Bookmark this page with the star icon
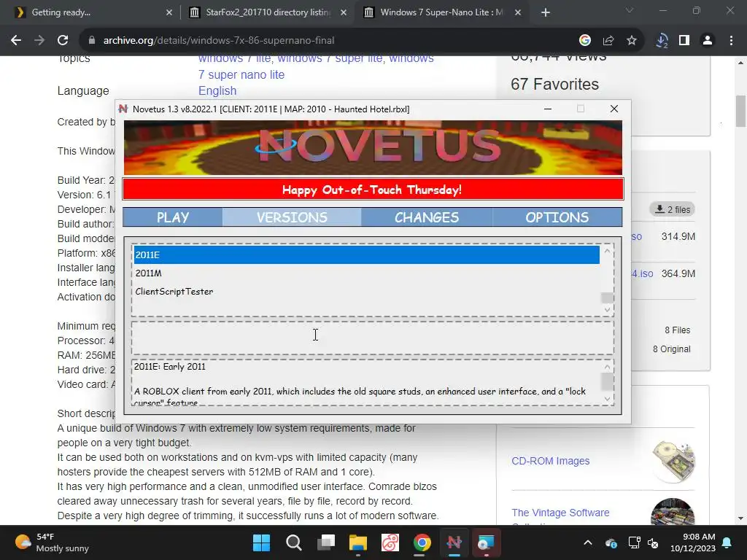Image resolution: width=747 pixels, height=560 pixels. pos(632,41)
